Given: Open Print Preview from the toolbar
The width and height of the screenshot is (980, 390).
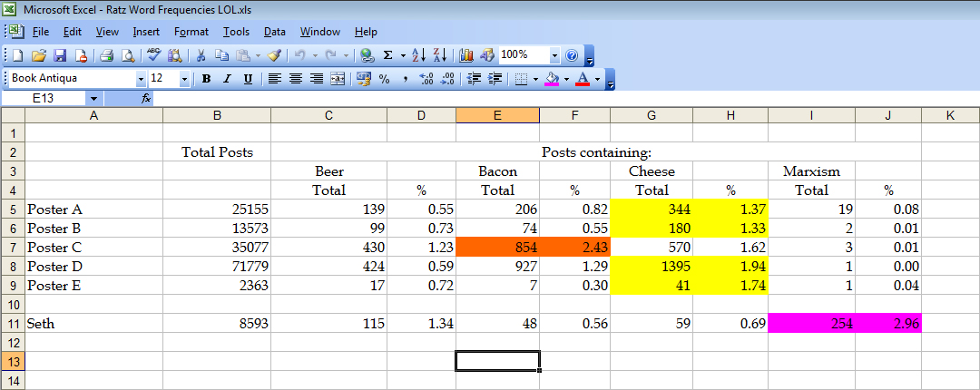Looking at the screenshot, I should click(x=126, y=55).
